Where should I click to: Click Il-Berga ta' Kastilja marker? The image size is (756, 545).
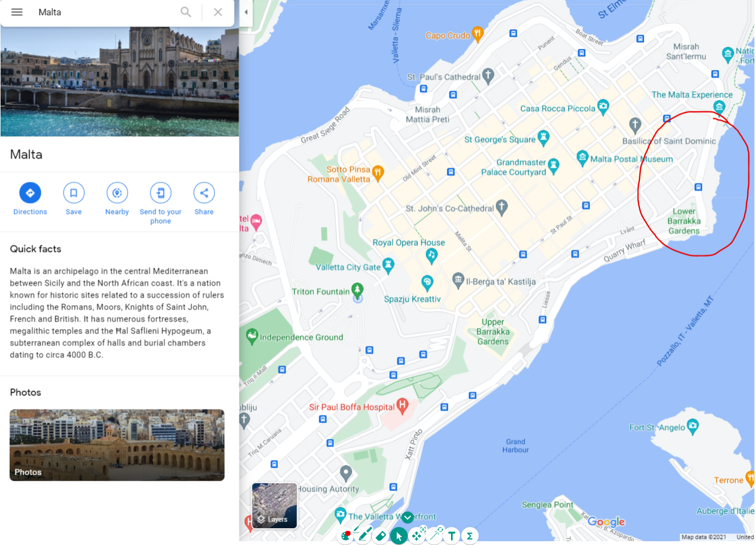[458, 280]
